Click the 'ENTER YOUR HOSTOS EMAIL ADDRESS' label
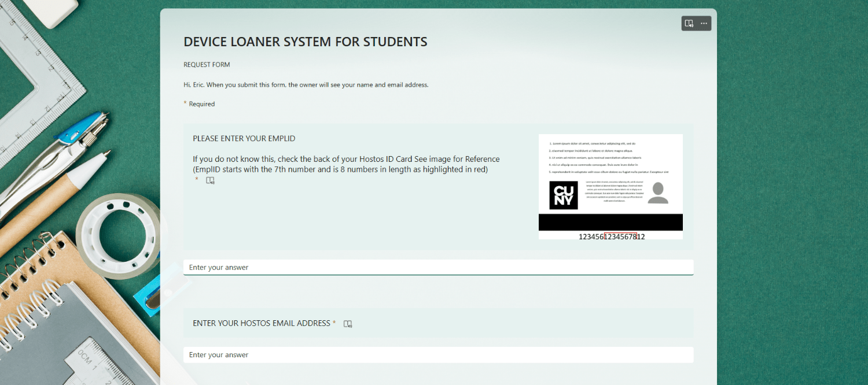Viewport: 868px width, 385px height. click(262, 323)
